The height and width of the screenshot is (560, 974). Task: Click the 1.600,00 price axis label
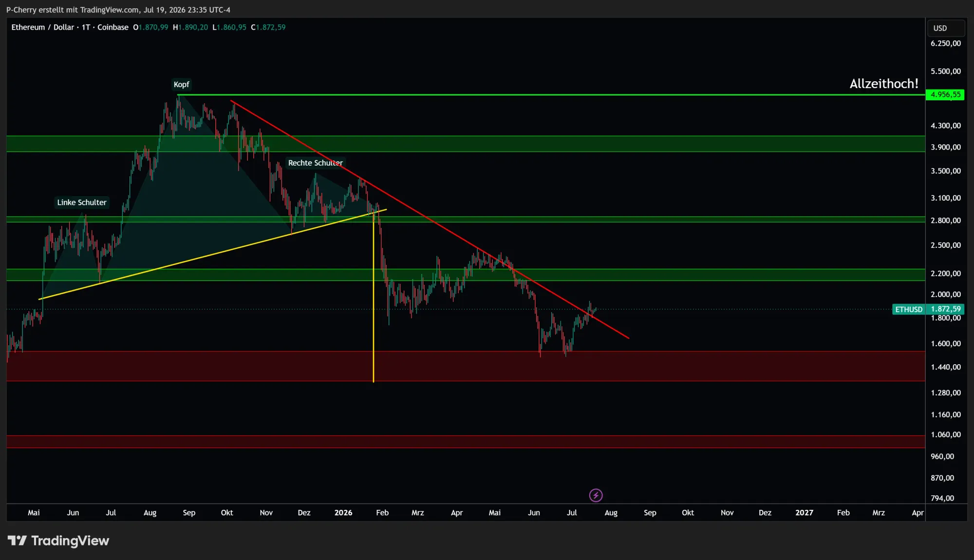pos(945,344)
